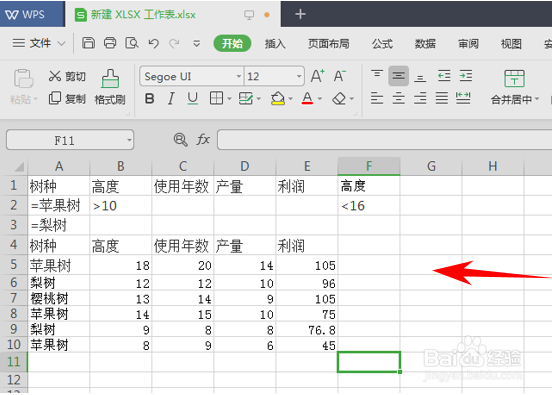The image size is (552, 395).
Task: Click inside the formula bar input
Action: (x=384, y=139)
